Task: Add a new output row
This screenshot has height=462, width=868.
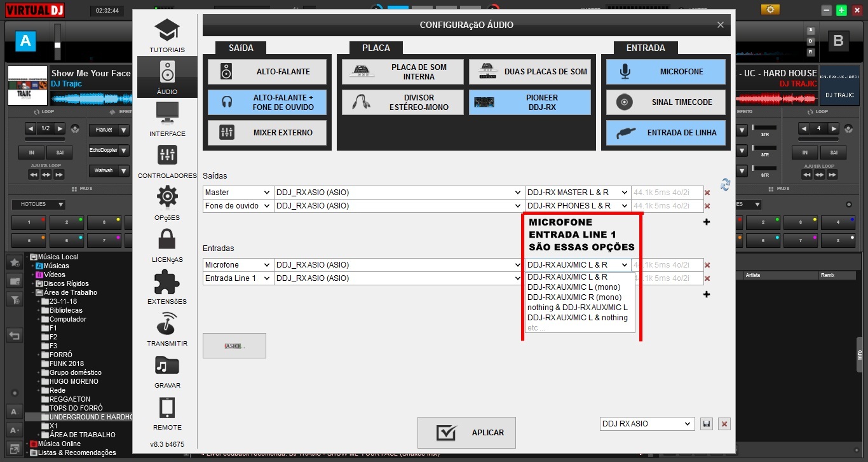Action: coord(707,222)
